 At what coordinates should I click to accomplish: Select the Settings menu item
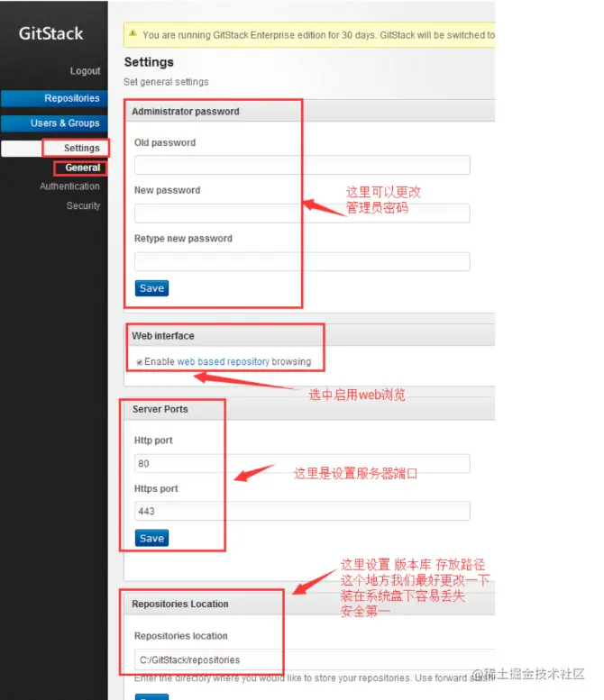click(54, 149)
